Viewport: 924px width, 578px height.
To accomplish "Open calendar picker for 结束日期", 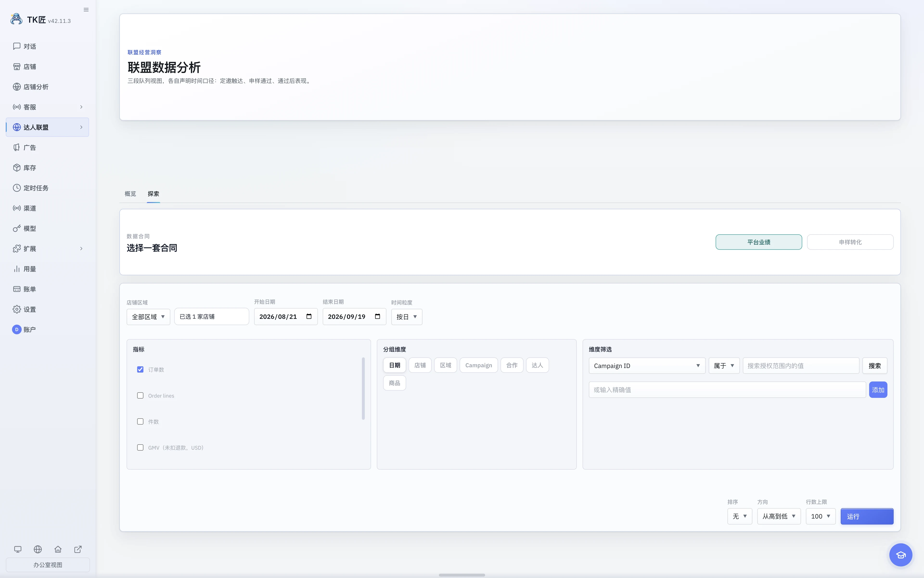I will pyautogui.click(x=378, y=316).
